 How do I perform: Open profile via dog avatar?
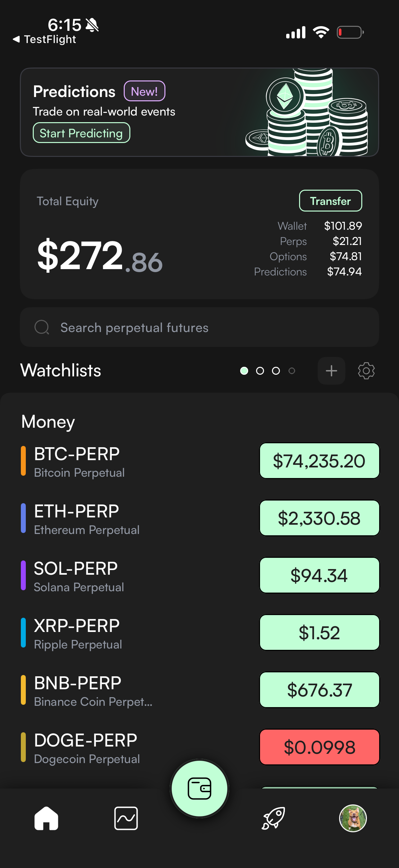[x=353, y=818]
